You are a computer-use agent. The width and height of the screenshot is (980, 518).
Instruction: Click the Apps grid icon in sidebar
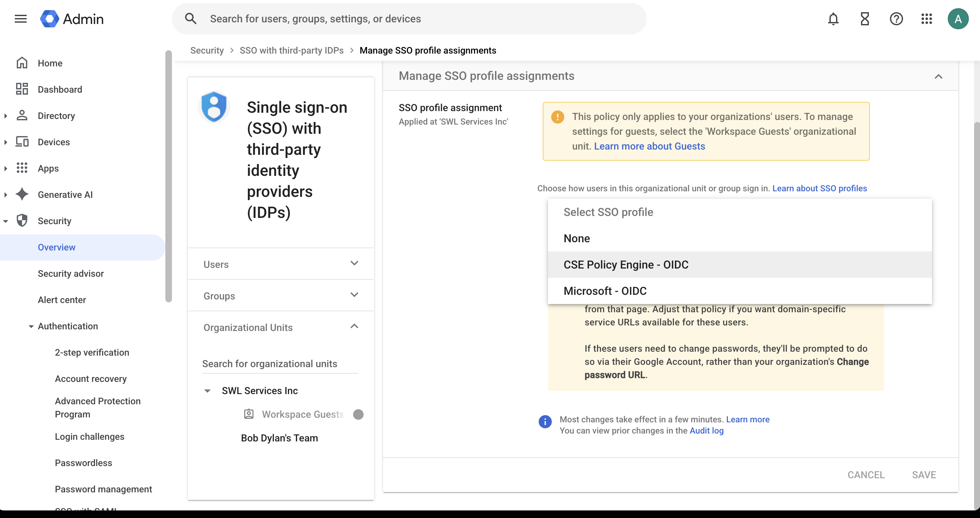(x=22, y=168)
